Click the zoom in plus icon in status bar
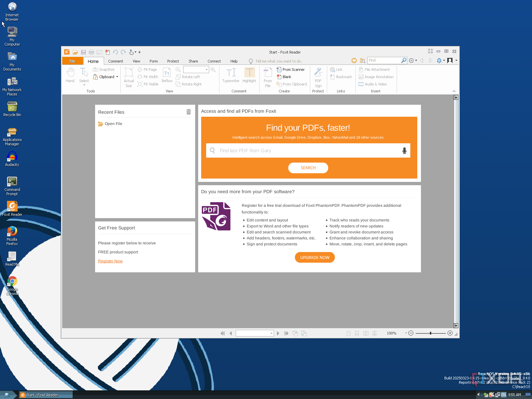The width and height of the screenshot is (532, 399). click(x=450, y=333)
